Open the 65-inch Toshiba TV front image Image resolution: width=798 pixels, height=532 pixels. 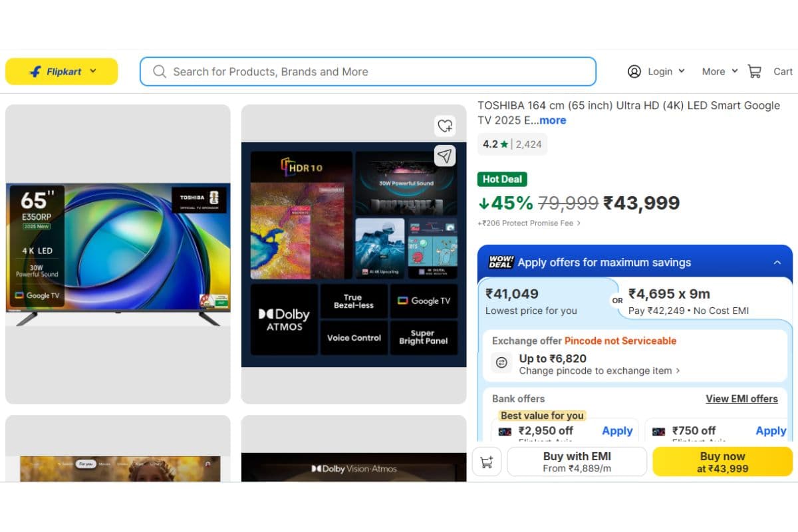(118, 254)
